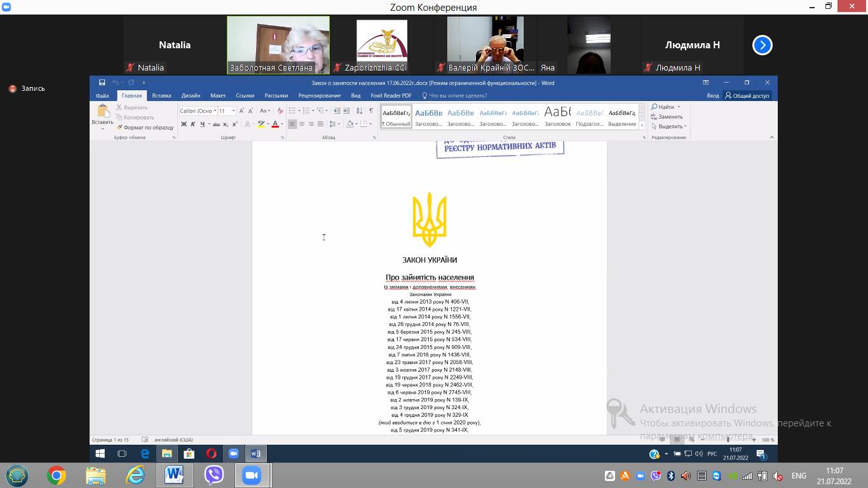The height and width of the screenshot is (488, 868).
Task: Click the Paste (Вставить) clipboard icon
Action: point(103,112)
